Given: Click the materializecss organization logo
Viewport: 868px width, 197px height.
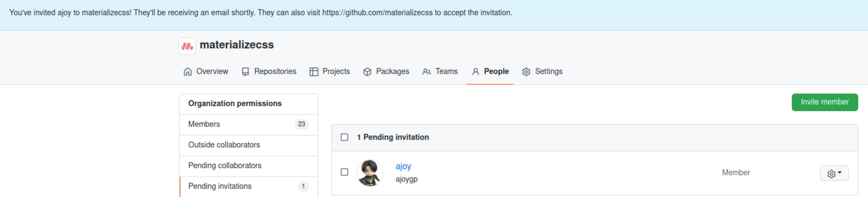Looking at the screenshot, I should [187, 46].
